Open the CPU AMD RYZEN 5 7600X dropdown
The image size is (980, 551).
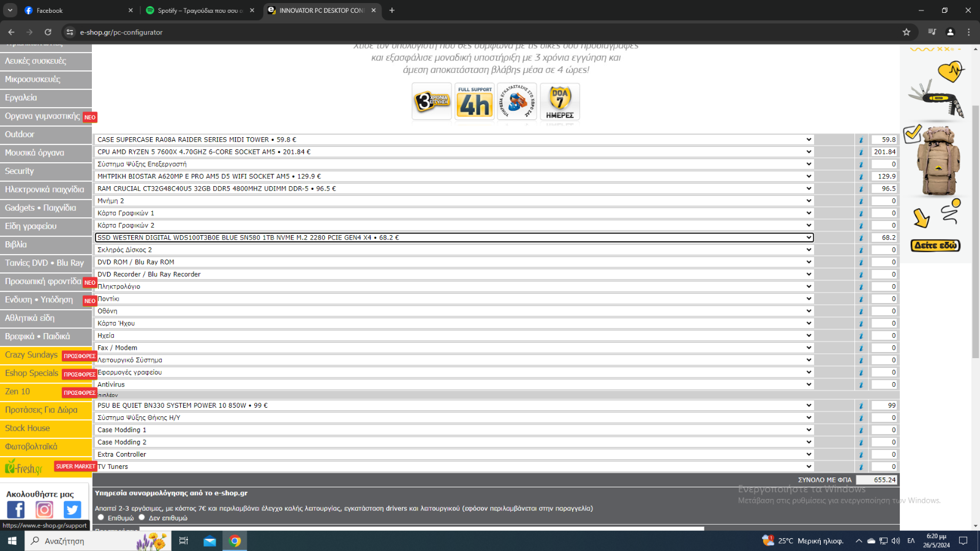click(454, 152)
